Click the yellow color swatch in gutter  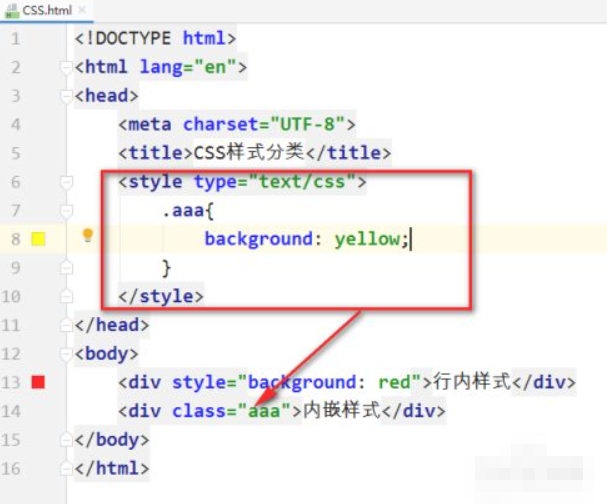click(39, 239)
